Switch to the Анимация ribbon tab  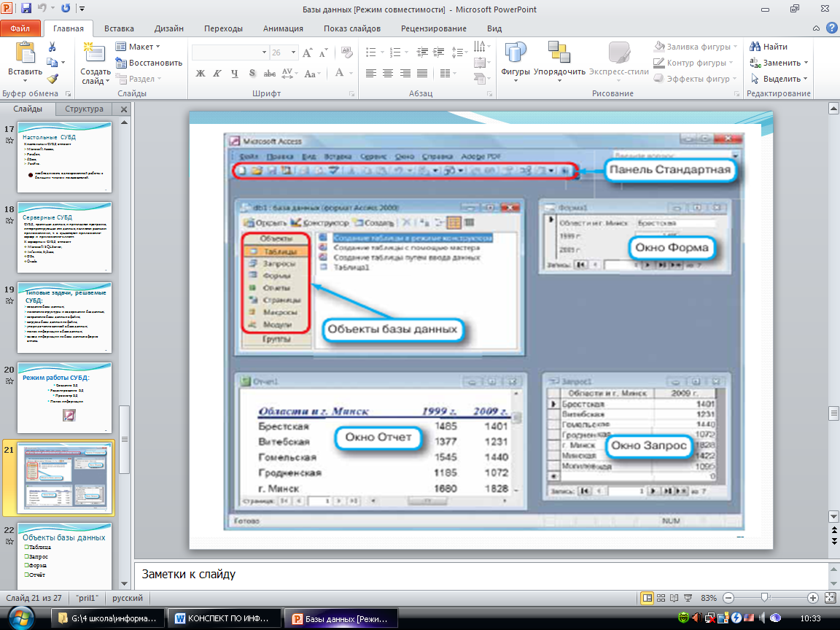pos(284,28)
